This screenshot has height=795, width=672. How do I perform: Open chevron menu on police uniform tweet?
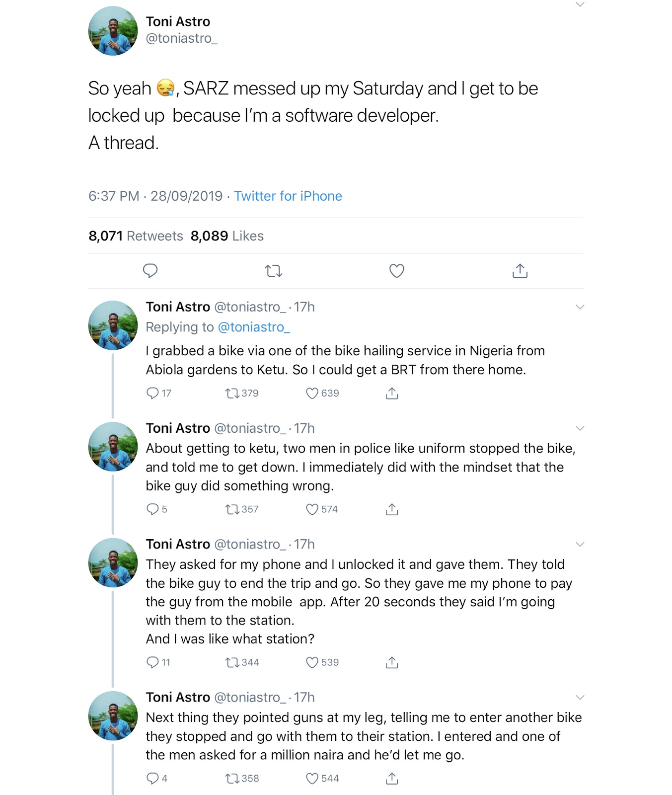[x=580, y=428]
